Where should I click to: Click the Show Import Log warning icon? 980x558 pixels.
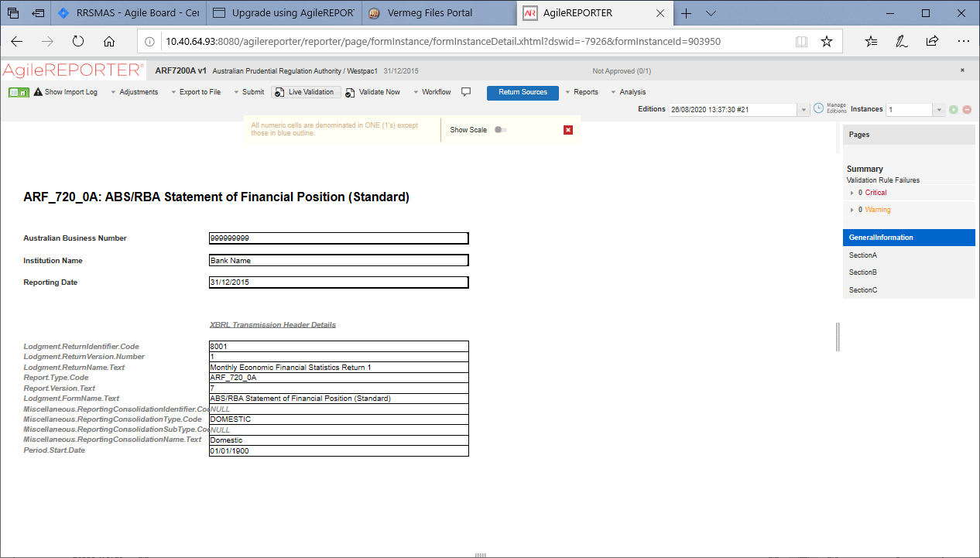[38, 91]
